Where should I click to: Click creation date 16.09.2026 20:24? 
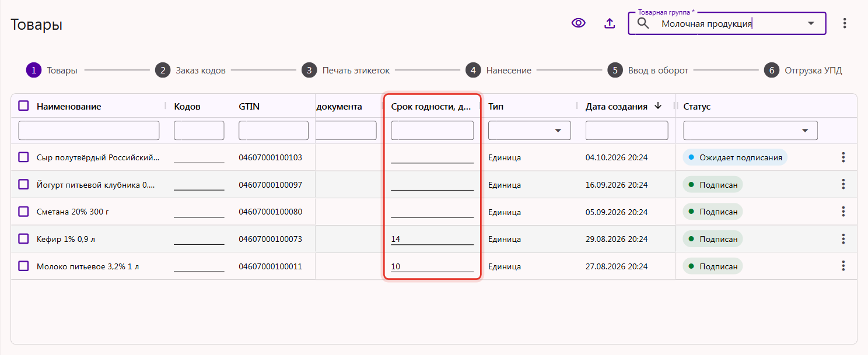(x=617, y=185)
